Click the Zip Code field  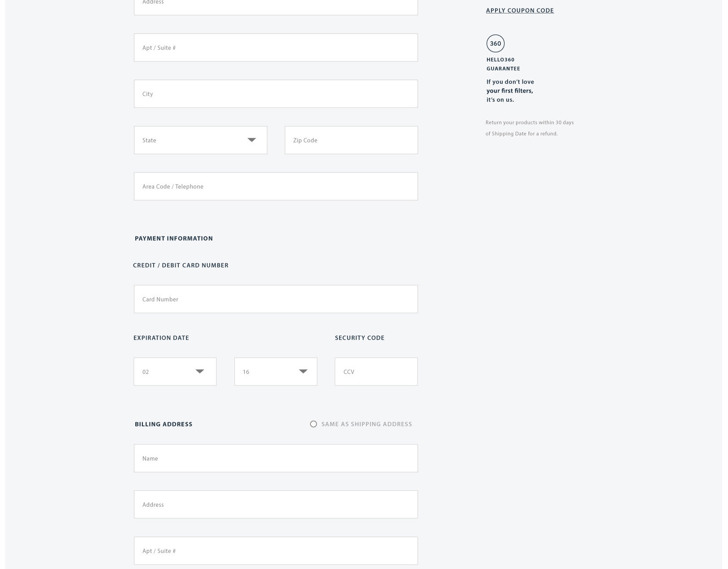point(351,140)
